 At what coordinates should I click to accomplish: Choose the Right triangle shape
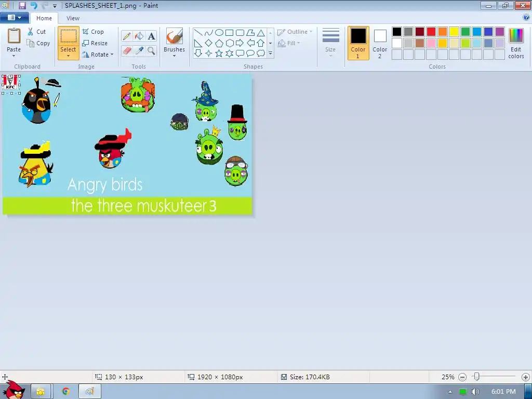click(x=198, y=43)
